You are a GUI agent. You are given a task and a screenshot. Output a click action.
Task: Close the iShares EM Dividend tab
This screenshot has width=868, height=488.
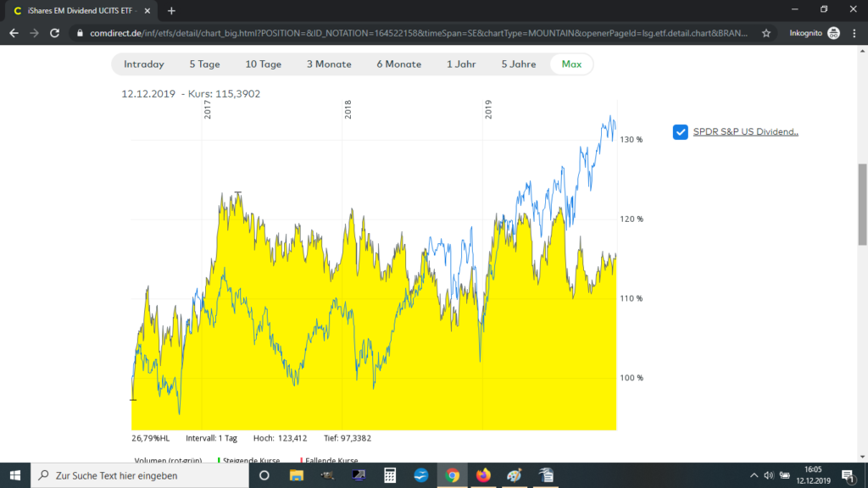pos(147,10)
